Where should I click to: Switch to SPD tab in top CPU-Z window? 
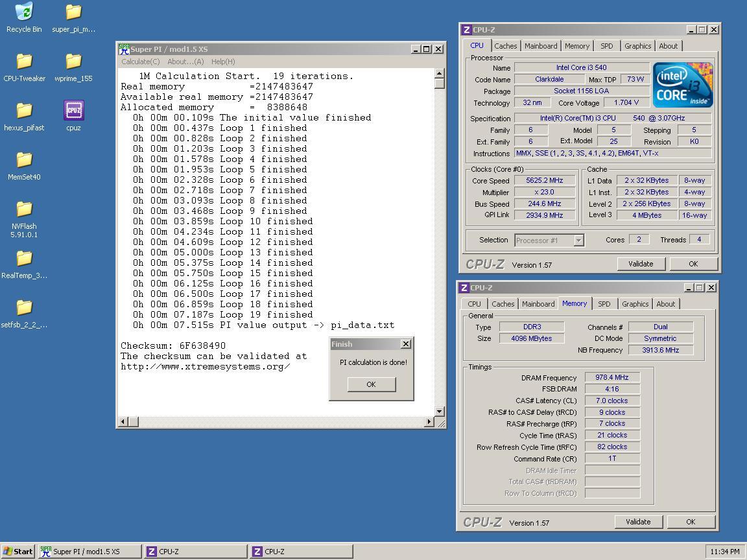click(606, 46)
